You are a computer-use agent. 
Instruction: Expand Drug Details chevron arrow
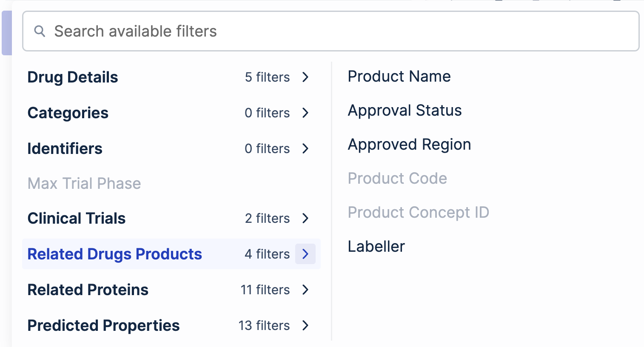coord(305,77)
